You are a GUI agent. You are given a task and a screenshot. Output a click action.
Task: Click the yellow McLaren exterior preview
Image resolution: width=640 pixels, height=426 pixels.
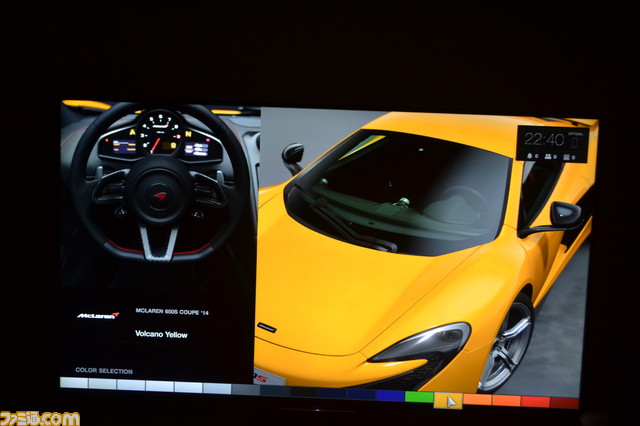422,251
